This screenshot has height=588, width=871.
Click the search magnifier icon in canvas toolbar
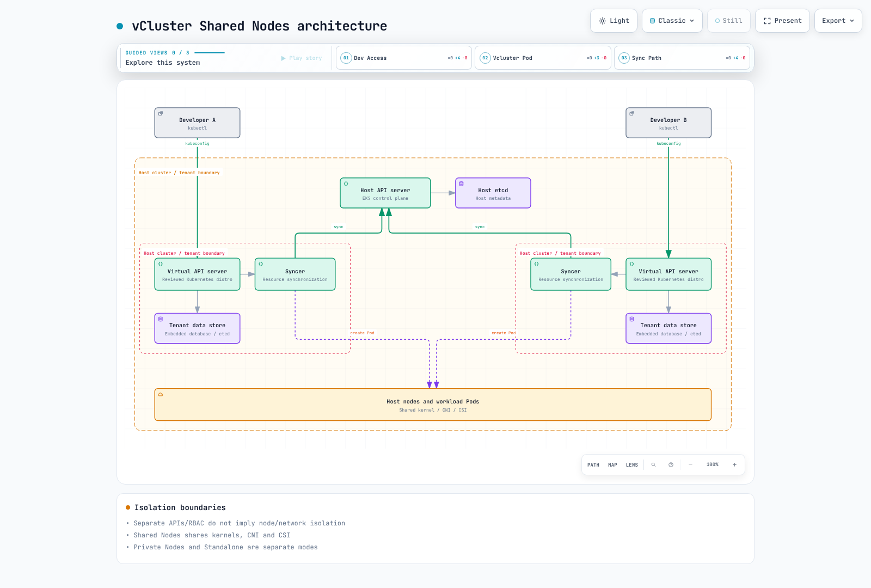pos(653,465)
